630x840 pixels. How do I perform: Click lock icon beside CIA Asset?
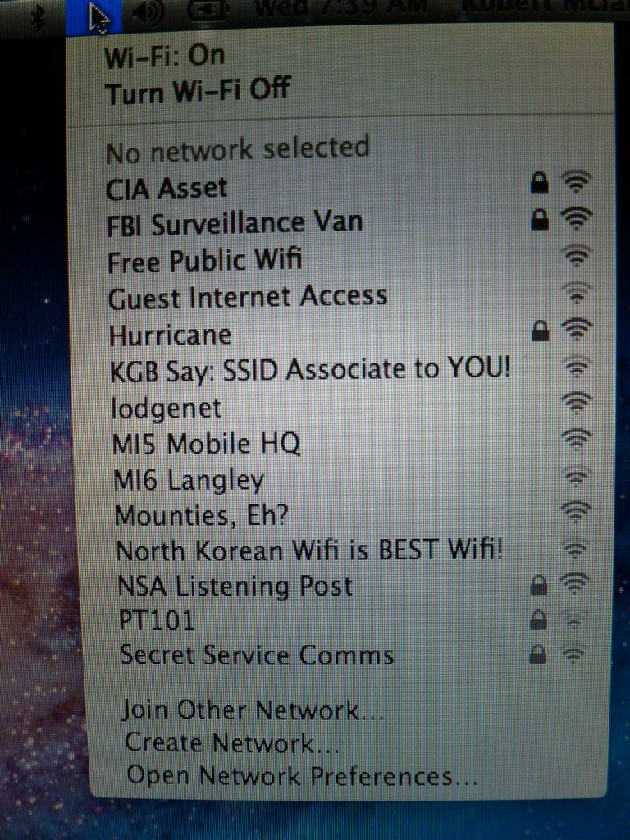(540, 183)
